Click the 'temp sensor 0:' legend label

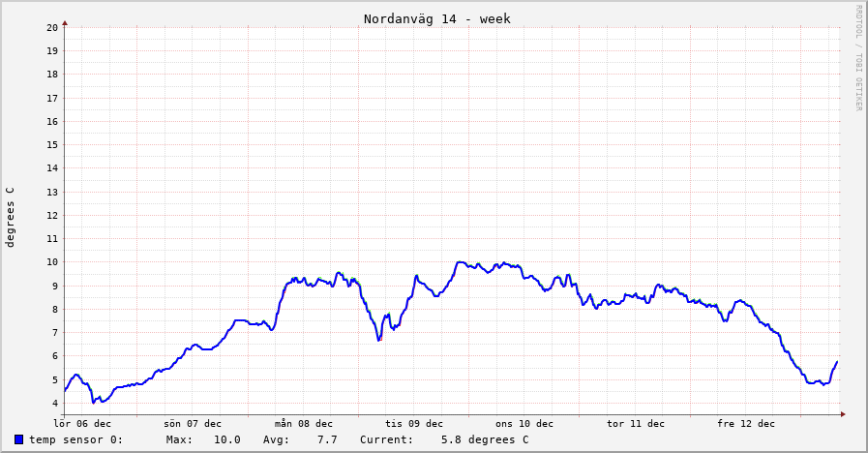(x=75, y=439)
